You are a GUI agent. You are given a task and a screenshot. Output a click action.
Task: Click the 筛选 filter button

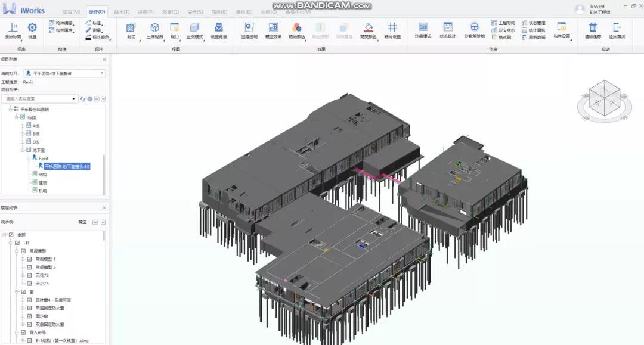82,222
